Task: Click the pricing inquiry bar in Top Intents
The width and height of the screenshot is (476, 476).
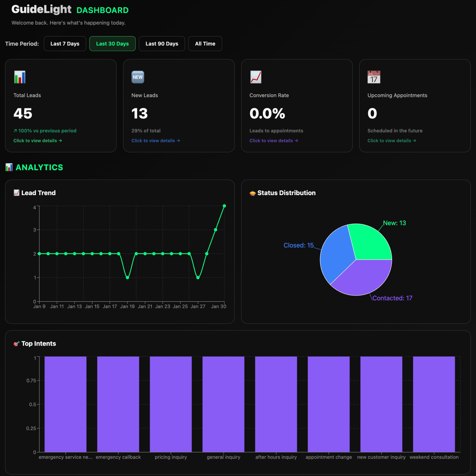Action: click(171, 407)
